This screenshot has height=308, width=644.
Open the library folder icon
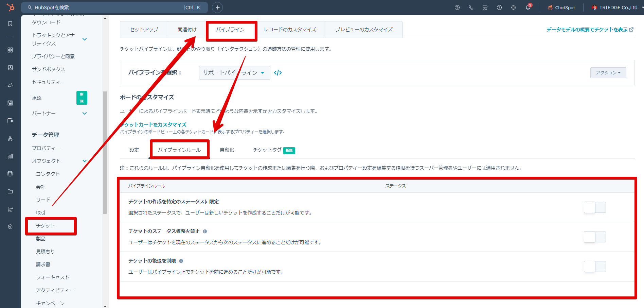[10, 191]
